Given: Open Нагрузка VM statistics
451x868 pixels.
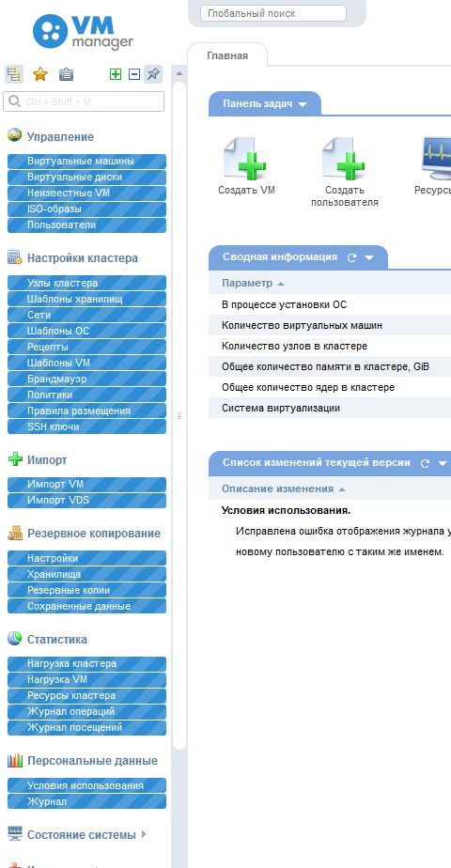Looking at the screenshot, I should 86,680.
